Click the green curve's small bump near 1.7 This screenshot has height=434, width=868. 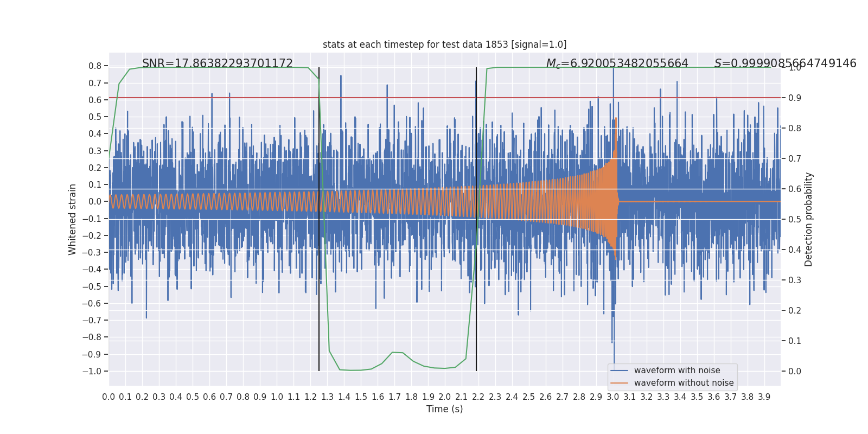click(x=397, y=353)
